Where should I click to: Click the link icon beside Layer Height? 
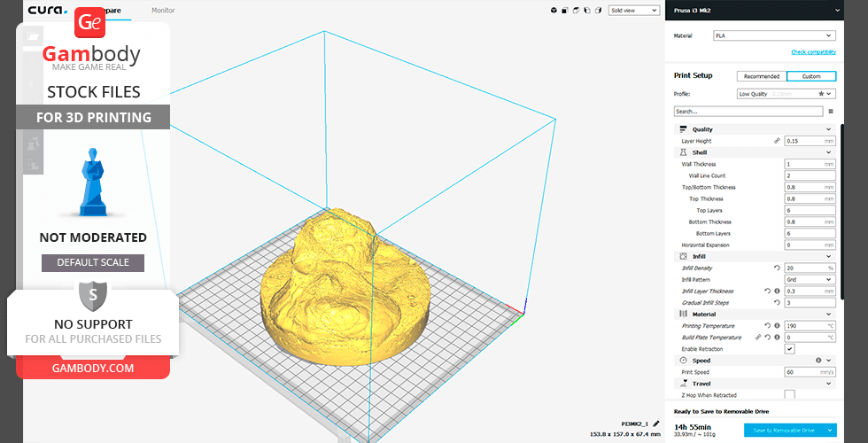pyautogui.click(x=777, y=141)
